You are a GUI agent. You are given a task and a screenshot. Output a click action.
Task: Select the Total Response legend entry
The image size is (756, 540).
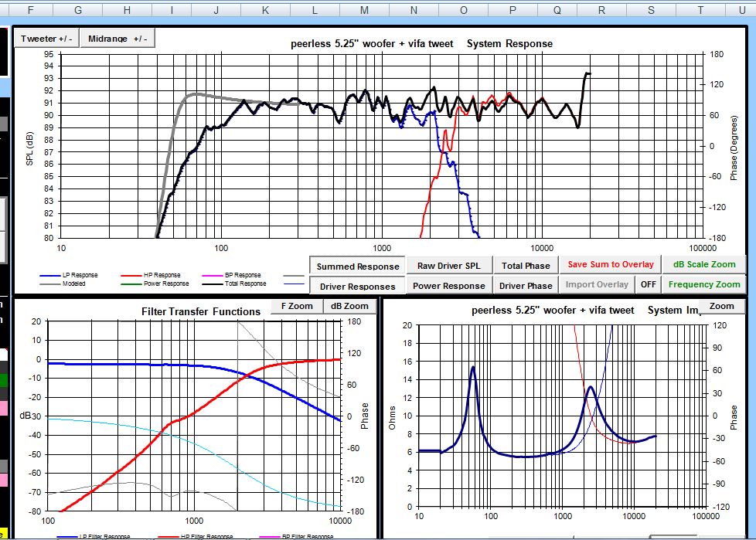234,284
